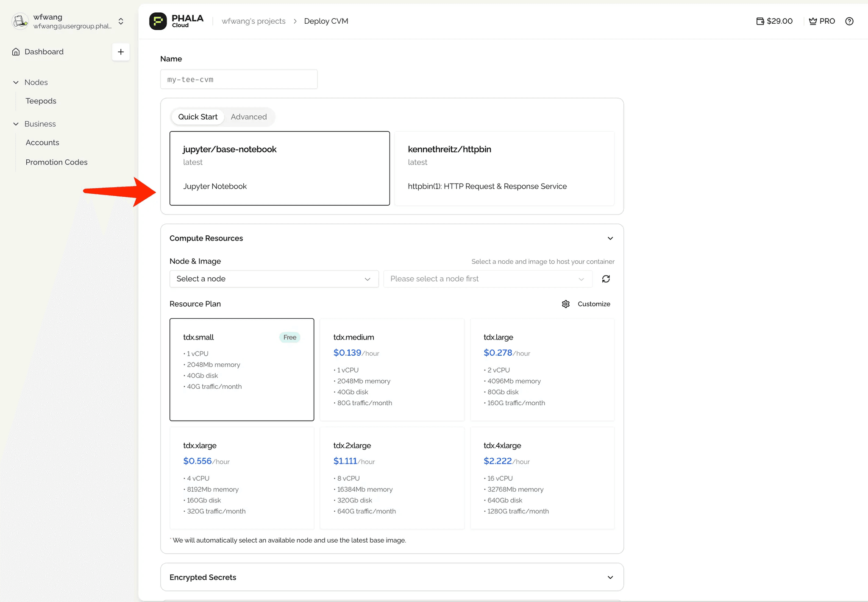The image size is (868, 602).
Task: Click the wfwang user avatar
Action: [20, 21]
